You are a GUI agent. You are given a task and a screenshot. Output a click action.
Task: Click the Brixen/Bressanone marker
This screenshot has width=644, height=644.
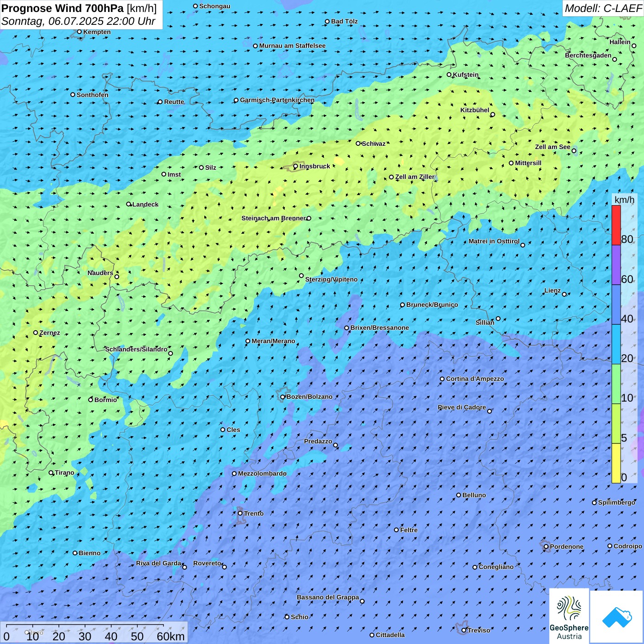pos(347,328)
